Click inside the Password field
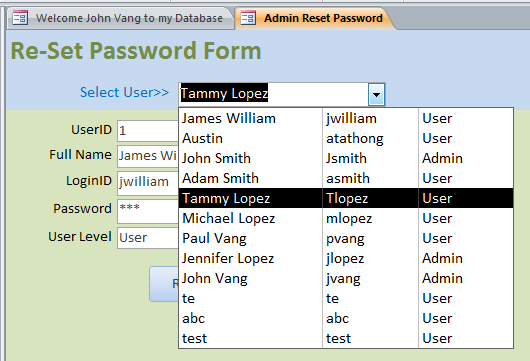 coord(148,211)
